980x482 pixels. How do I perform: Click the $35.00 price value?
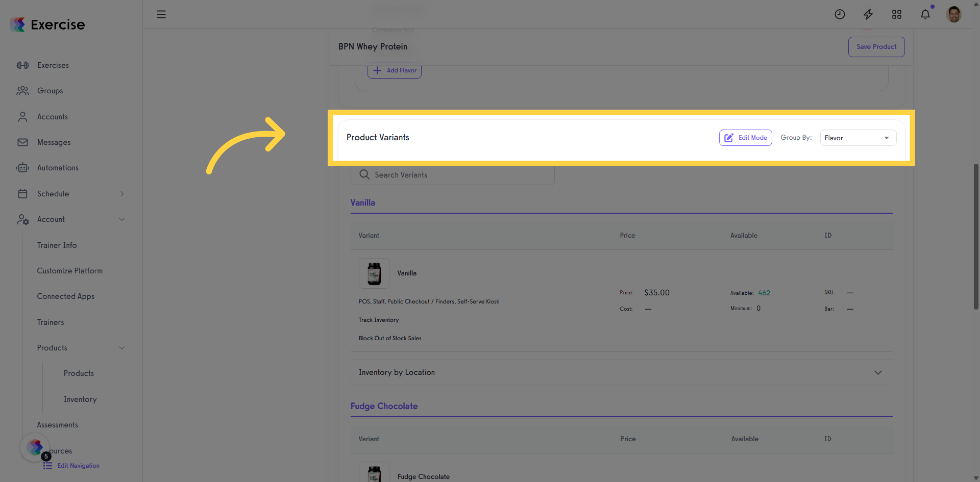(x=657, y=293)
